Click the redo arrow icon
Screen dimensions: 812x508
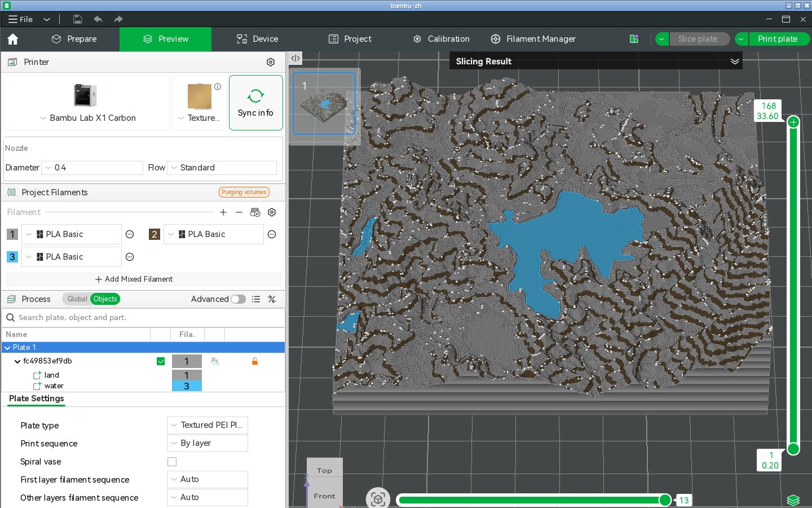coord(118,19)
